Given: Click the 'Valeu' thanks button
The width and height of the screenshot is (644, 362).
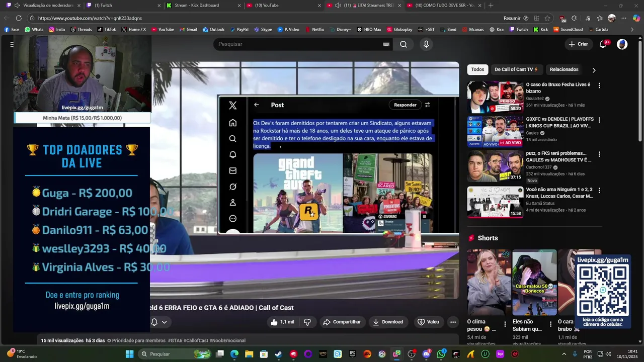Looking at the screenshot, I should click(x=428, y=322).
